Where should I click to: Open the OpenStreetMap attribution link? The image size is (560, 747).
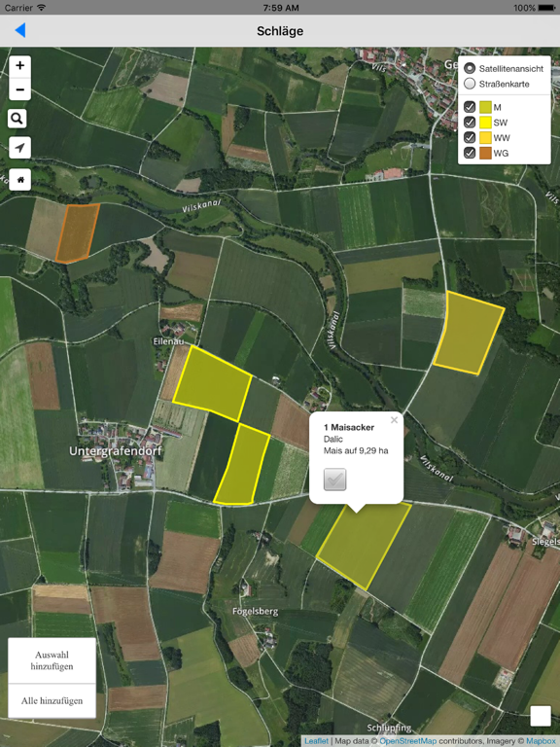[407, 741]
